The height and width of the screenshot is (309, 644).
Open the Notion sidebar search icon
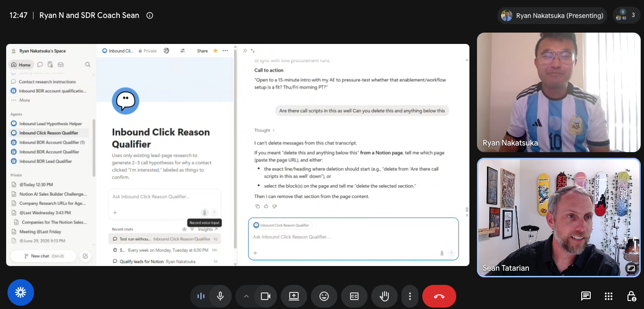[88, 65]
